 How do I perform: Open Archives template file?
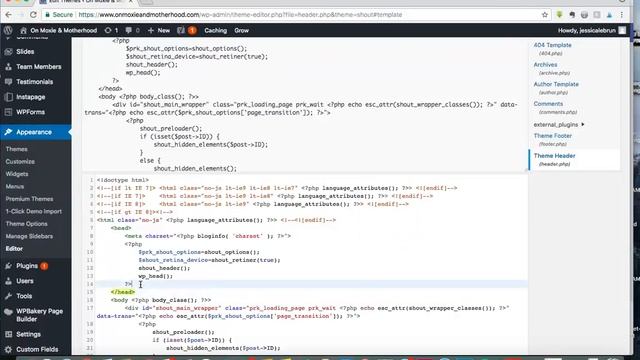[x=545, y=64]
